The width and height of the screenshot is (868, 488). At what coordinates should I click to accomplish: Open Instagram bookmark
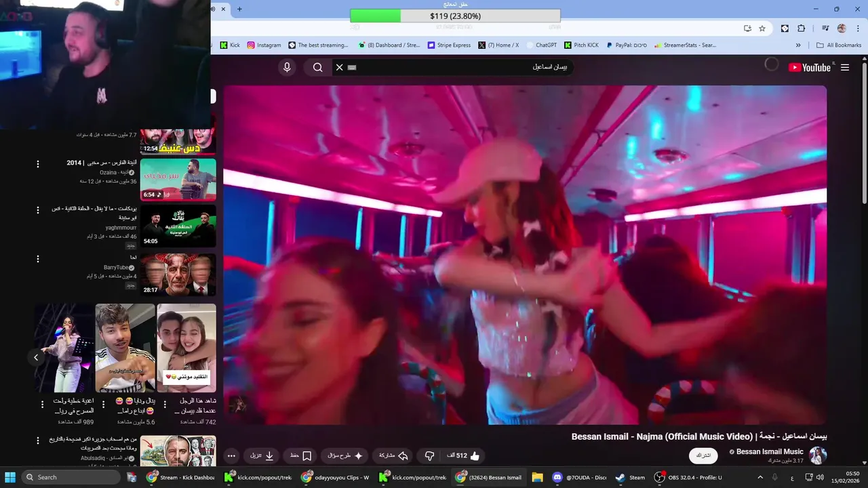(264, 45)
